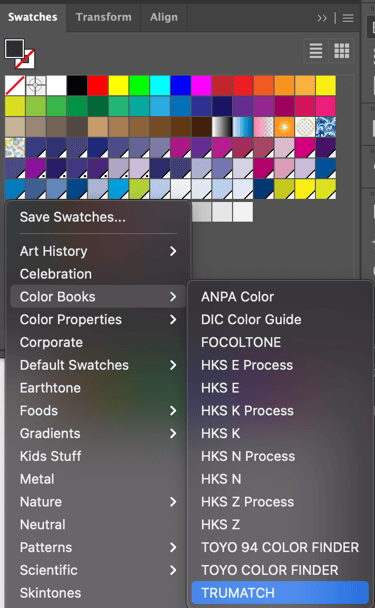
Task: Open the Nature submenu
Action: click(99, 502)
